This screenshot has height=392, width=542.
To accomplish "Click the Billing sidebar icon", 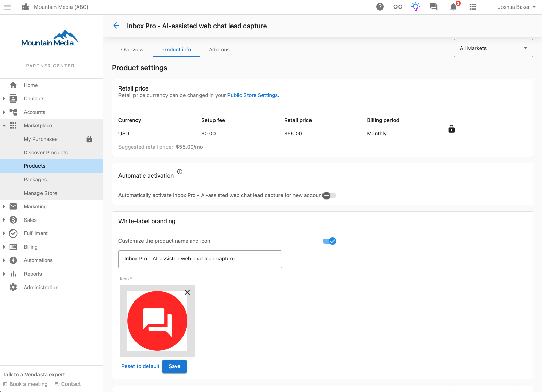I will tap(13, 247).
